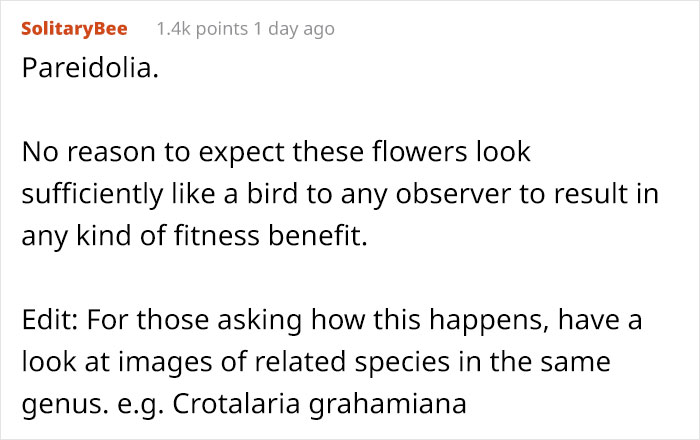This screenshot has height=440, width=700.
Task: Click the 'Edit:' label in the comment
Action: [50, 320]
